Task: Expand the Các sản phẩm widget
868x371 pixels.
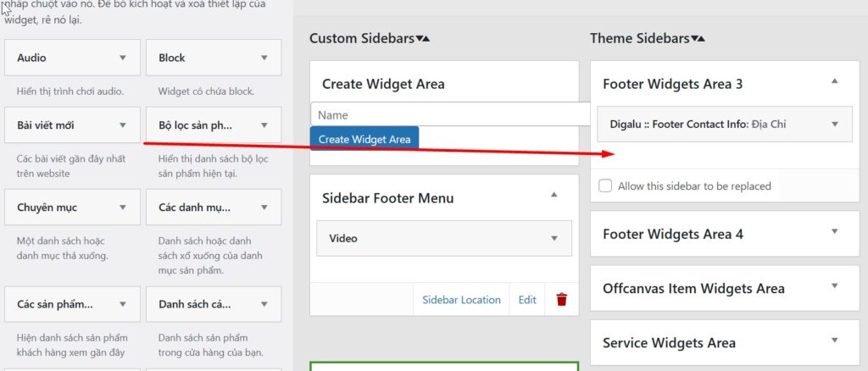Action: 123,304
